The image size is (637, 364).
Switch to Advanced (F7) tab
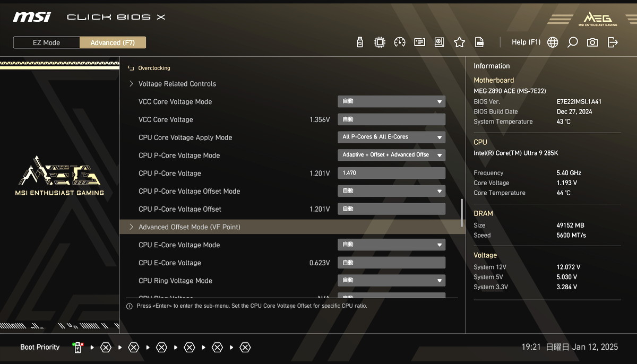point(113,42)
